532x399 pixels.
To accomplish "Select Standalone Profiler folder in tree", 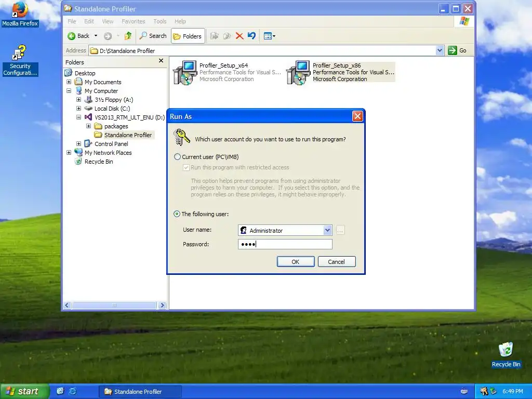I will click(x=128, y=135).
